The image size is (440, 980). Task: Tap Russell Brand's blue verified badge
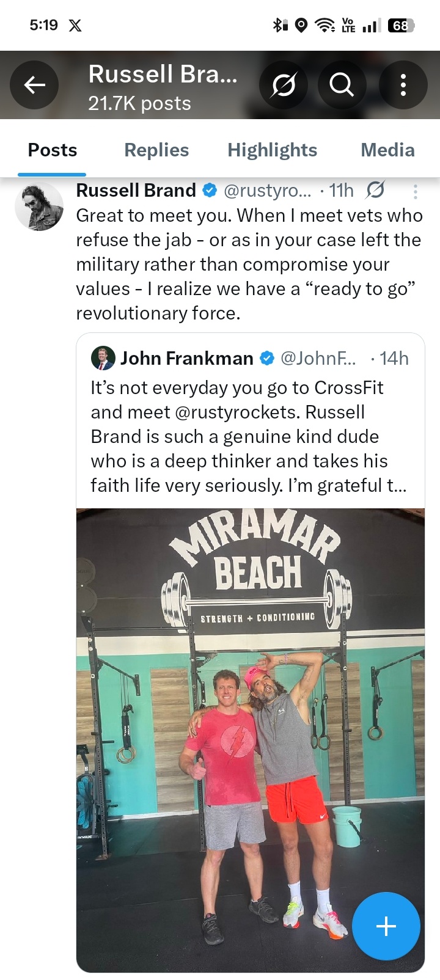209,191
